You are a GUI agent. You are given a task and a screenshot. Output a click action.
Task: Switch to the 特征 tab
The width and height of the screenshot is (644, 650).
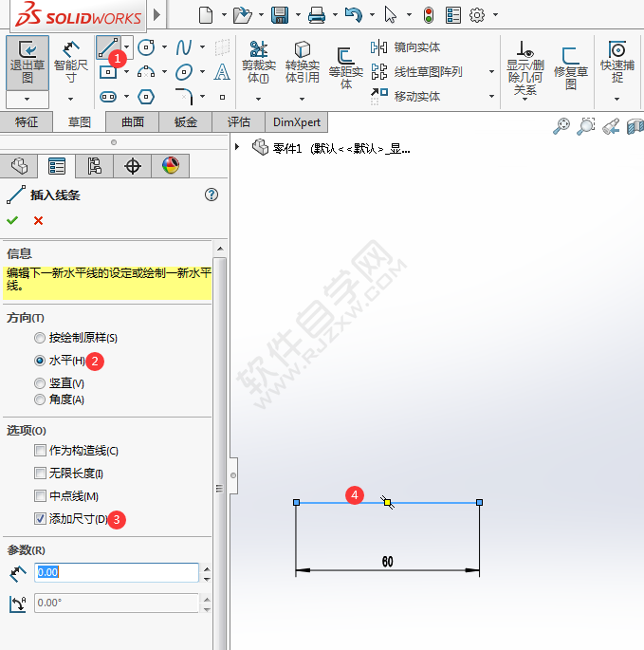[x=27, y=121]
